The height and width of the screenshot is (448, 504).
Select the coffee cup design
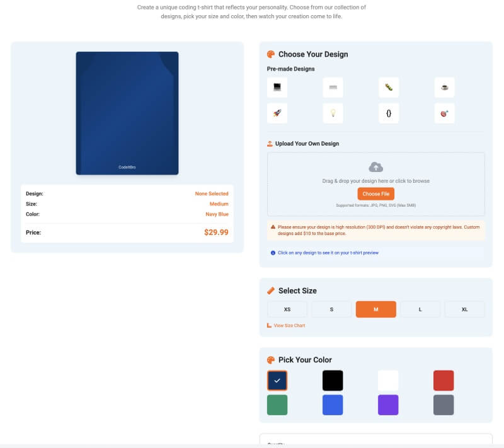point(444,87)
